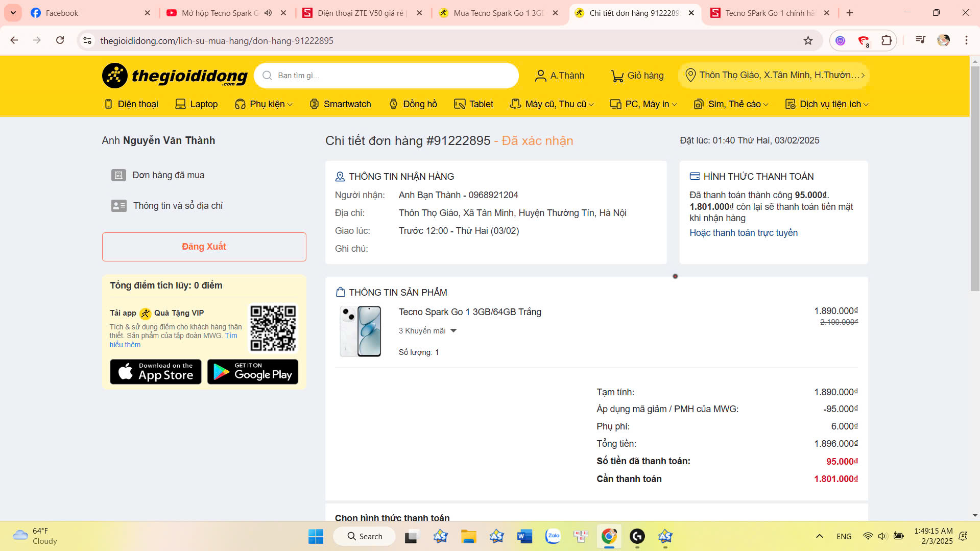Image resolution: width=980 pixels, height=551 pixels.
Task: Click the address bar URL
Action: 217,40
